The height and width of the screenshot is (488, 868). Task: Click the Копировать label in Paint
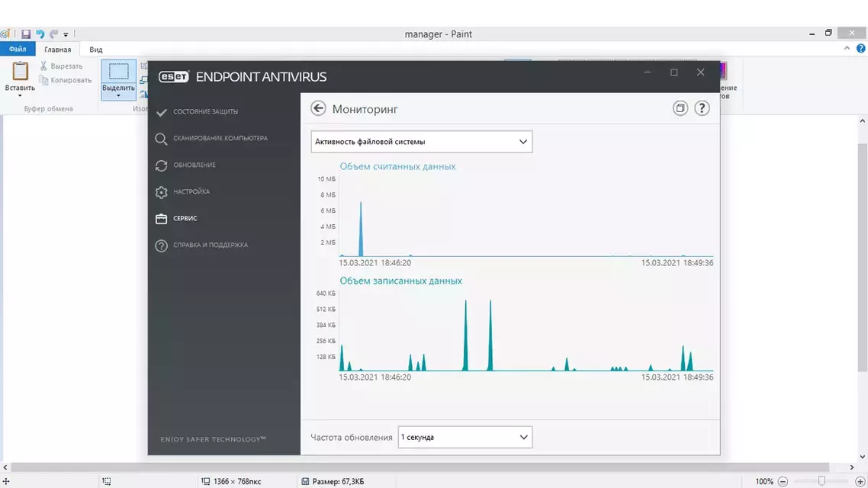[x=71, y=80]
